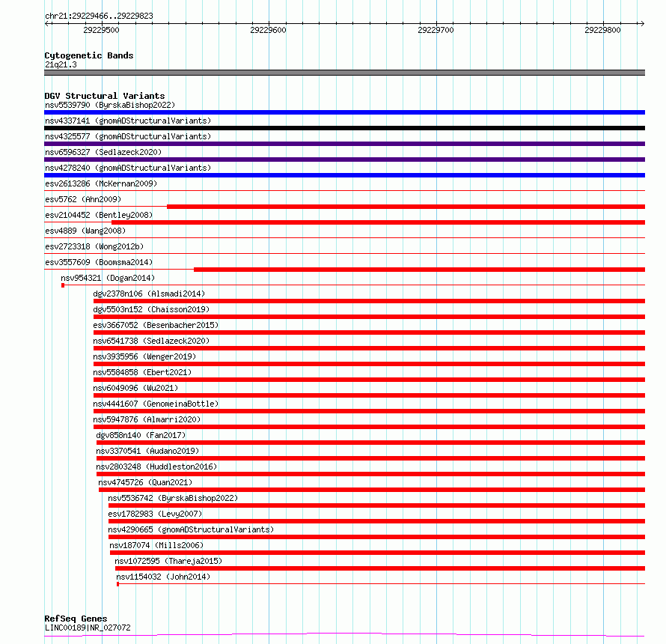Open variant nsv4745726 (Quan2021)
Viewport: 666px width, 644px height.
[x=145, y=482]
